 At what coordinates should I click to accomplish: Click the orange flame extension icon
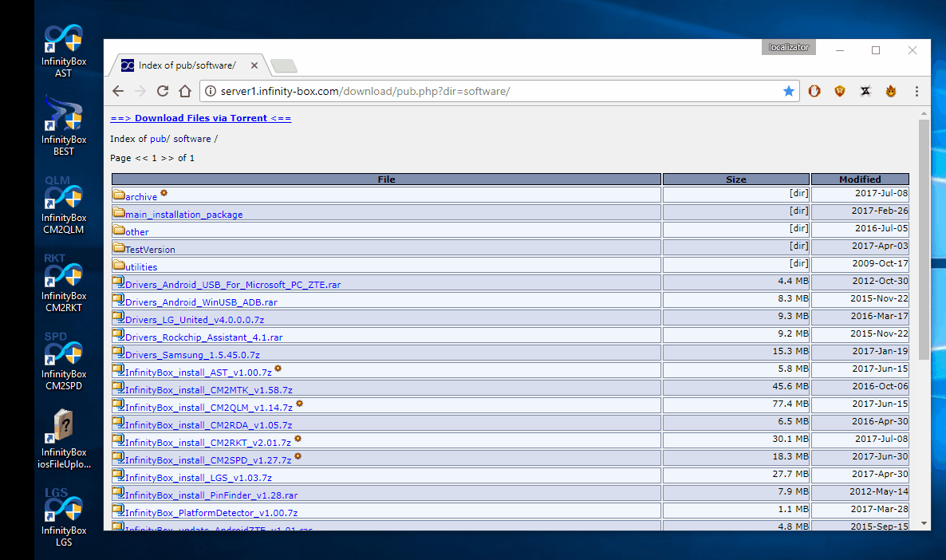(891, 91)
